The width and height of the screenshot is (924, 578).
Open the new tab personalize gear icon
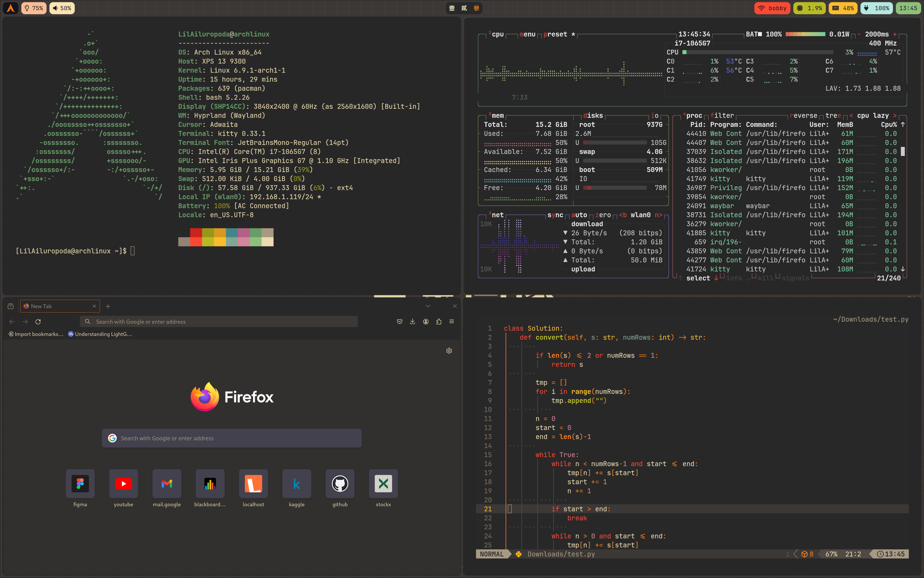tap(449, 351)
